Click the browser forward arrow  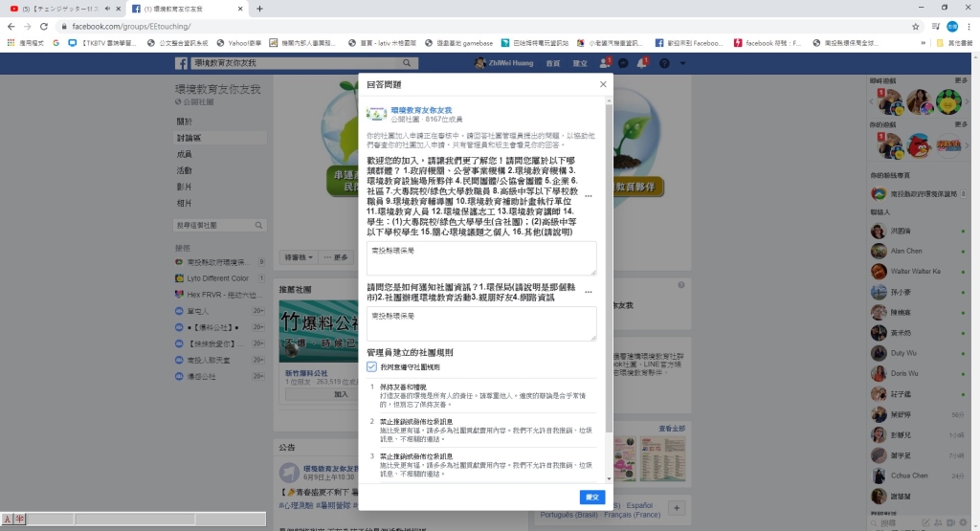tap(28, 26)
